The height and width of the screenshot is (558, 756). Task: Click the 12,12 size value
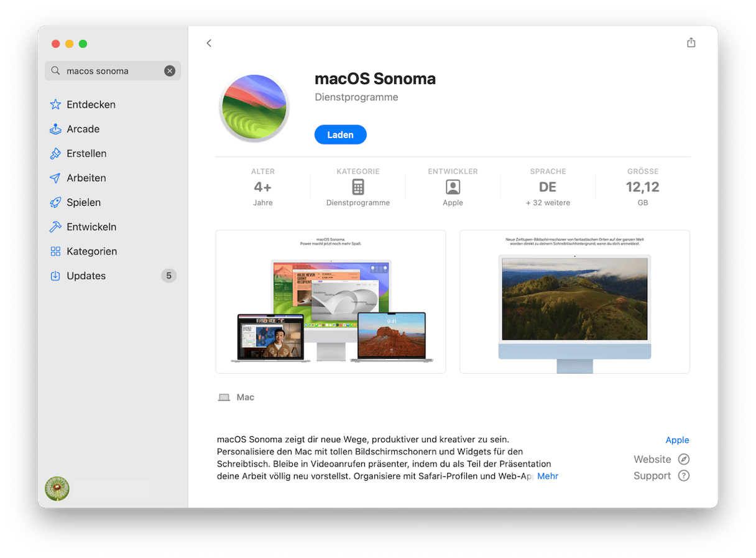tap(643, 187)
